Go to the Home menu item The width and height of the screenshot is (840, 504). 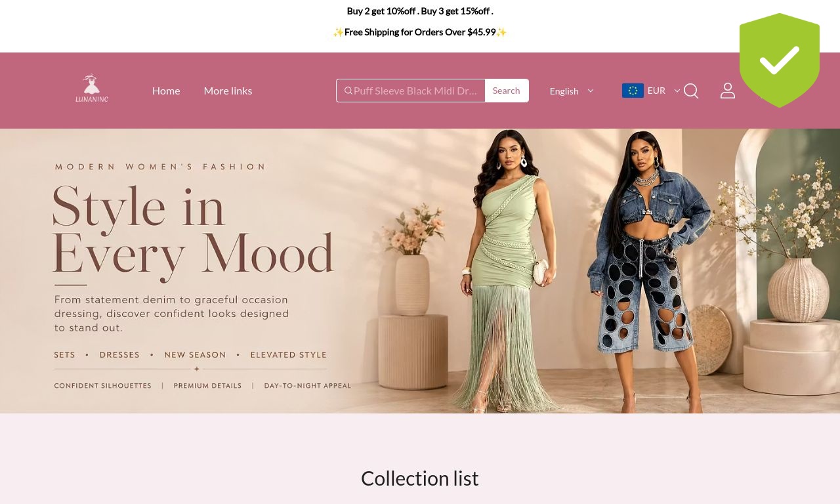[166, 91]
